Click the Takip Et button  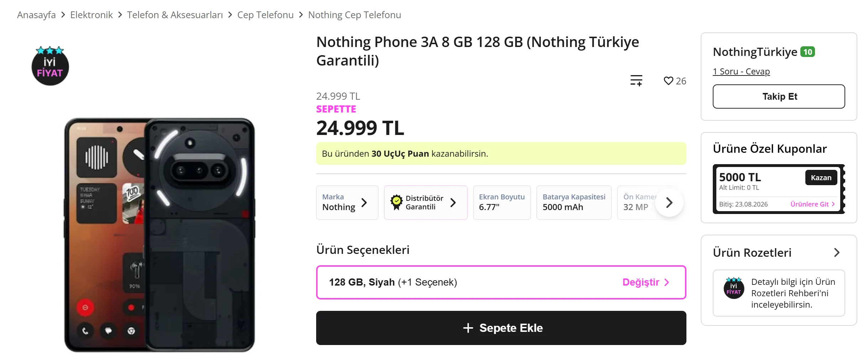pos(779,96)
